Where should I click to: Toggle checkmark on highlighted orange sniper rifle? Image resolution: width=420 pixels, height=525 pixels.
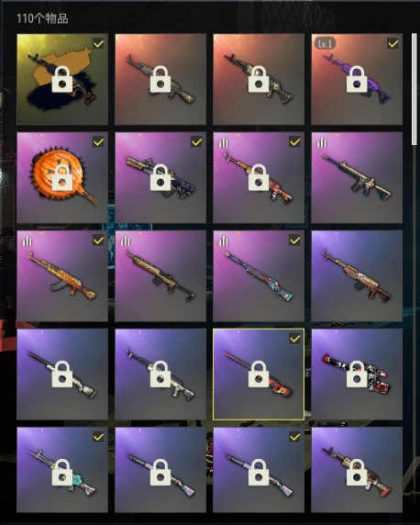(294, 339)
